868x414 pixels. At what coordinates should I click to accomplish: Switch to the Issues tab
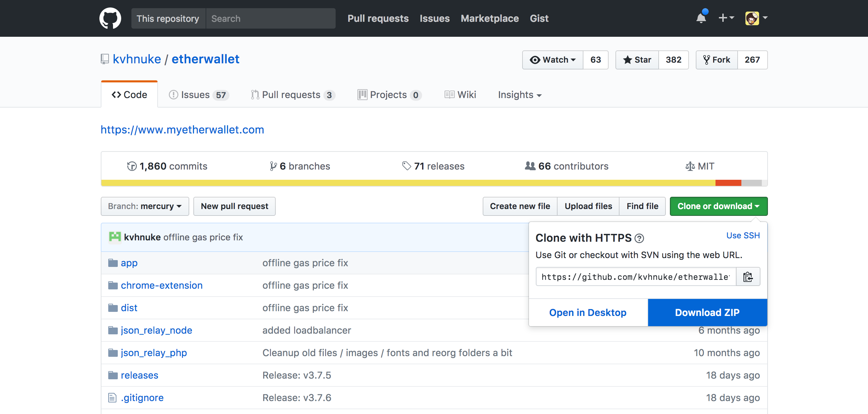click(199, 95)
